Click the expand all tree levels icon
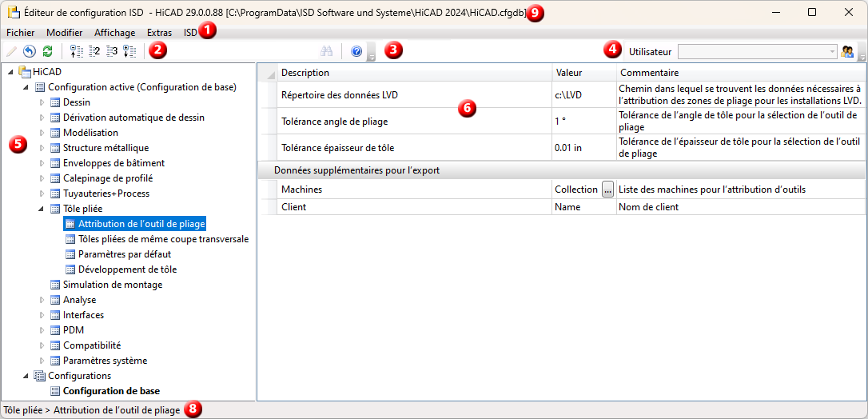This screenshot has height=419, width=868. (x=129, y=51)
